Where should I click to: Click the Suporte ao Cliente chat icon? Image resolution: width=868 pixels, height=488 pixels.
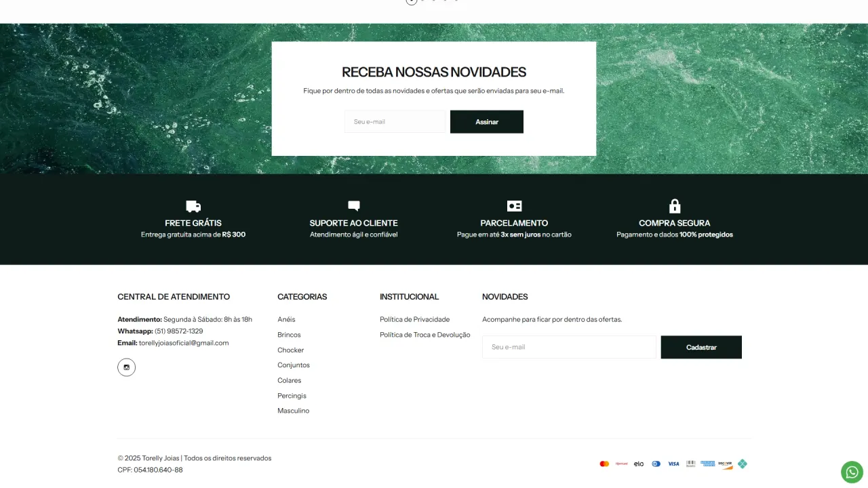(x=354, y=206)
